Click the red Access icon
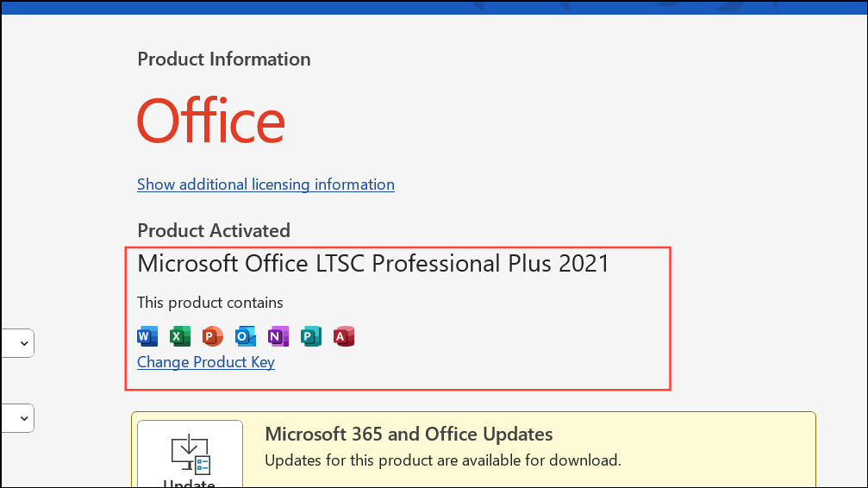Image resolution: width=868 pixels, height=488 pixels. (344, 336)
